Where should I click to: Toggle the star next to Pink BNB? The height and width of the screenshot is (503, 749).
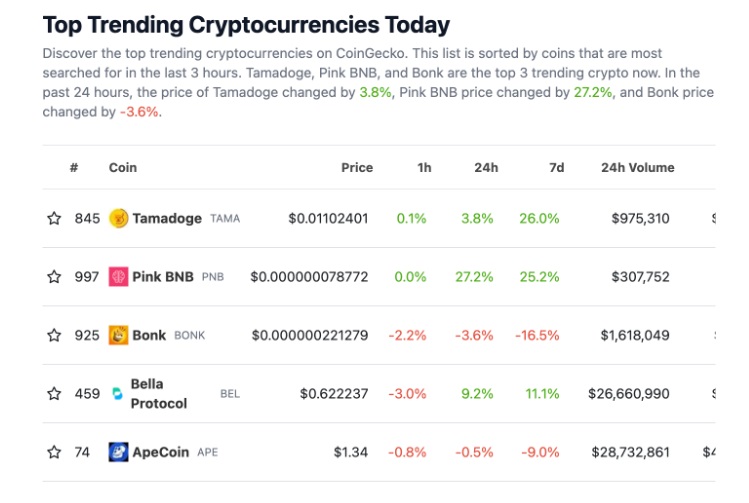click(x=54, y=277)
